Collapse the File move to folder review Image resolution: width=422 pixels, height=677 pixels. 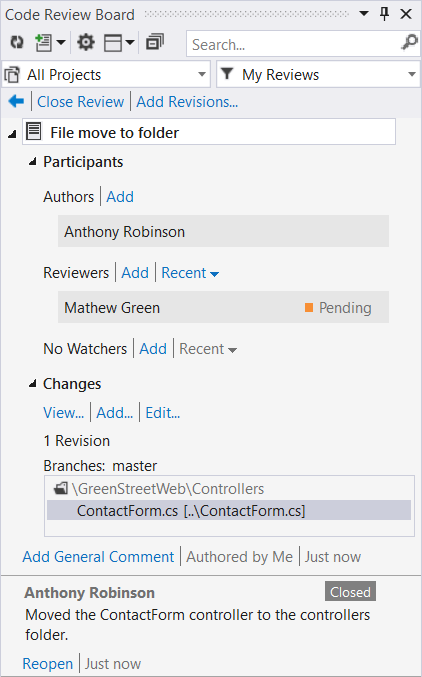pyautogui.click(x=12, y=134)
